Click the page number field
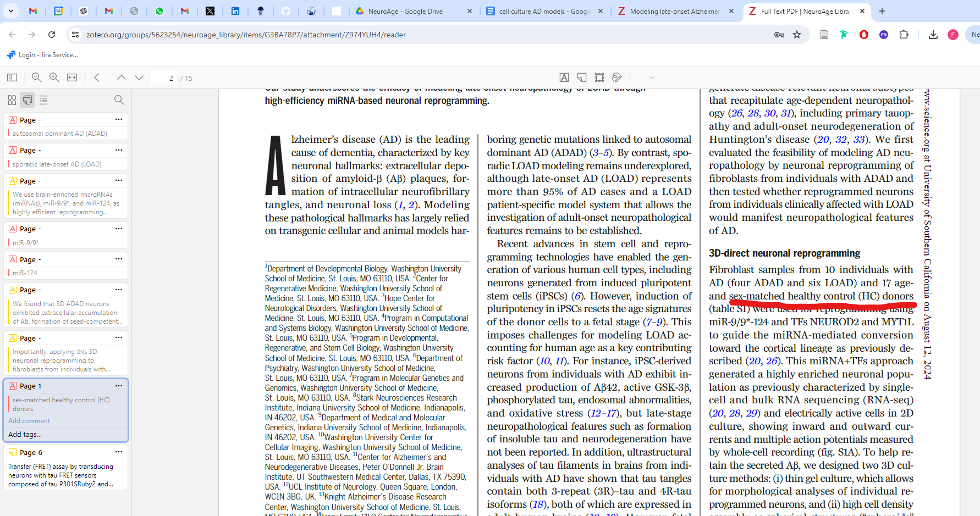The image size is (980, 516). tap(163, 78)
